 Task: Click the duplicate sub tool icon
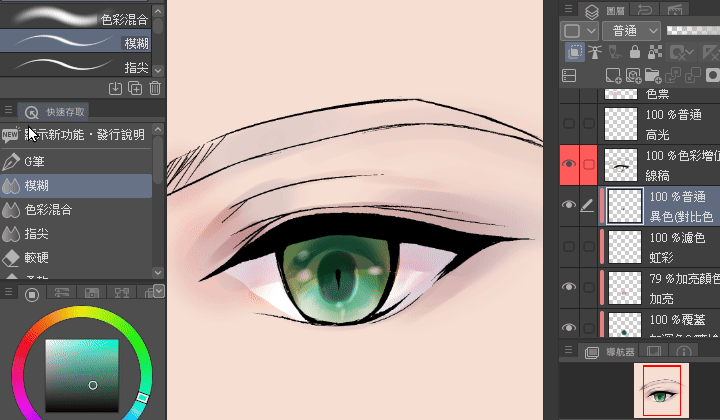point(135,88)
